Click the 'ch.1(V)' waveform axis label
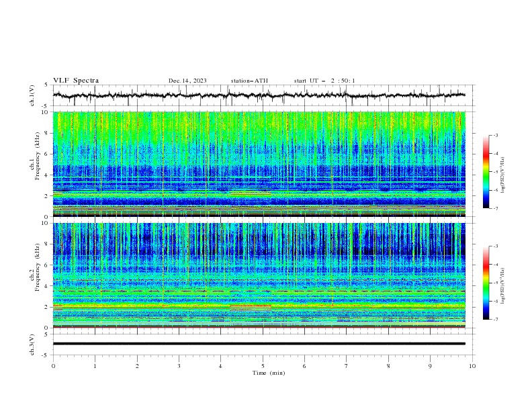This screenshot has height=411, width=532. click(32, 95)
